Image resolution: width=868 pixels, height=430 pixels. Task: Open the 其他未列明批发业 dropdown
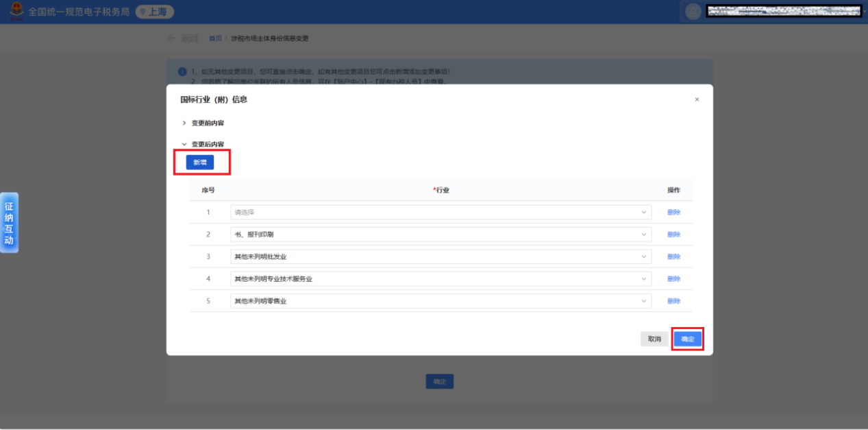click(x=441, y=256)
